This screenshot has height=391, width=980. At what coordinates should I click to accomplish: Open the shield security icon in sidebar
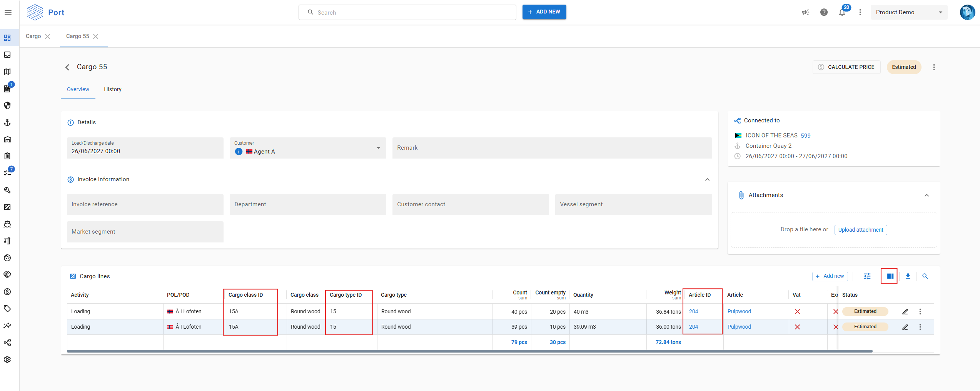7,105
